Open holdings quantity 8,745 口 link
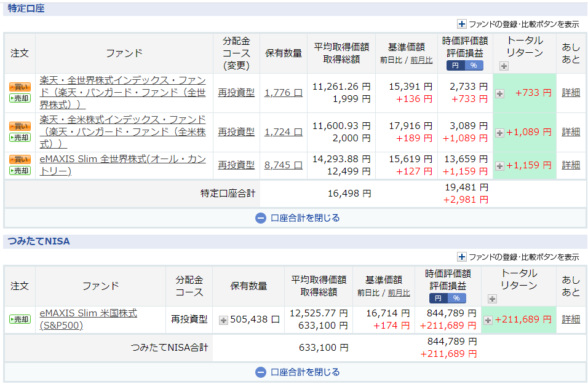The height and width of the screenshot is (387, 588). (283, 165)
